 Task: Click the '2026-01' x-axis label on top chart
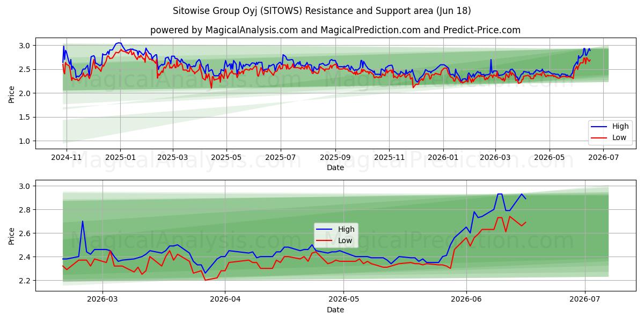tap(443, 158)
